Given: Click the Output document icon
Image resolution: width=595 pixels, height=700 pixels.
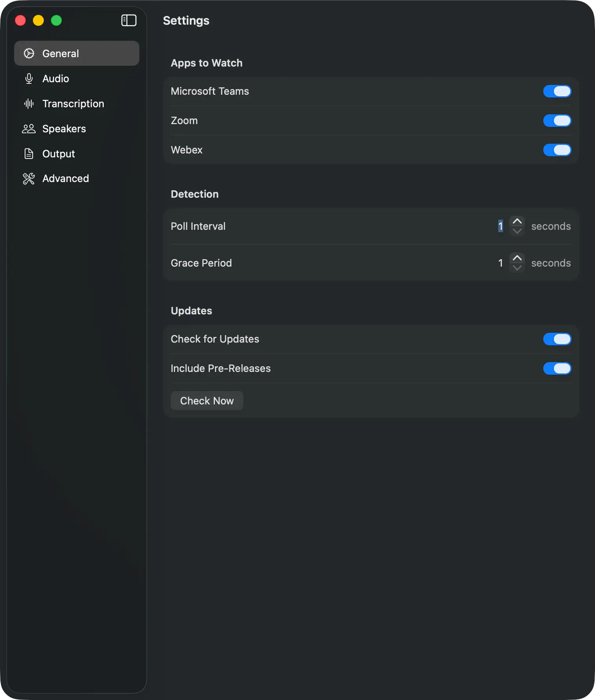Looking at the screenshot, I should click(29, 154).
